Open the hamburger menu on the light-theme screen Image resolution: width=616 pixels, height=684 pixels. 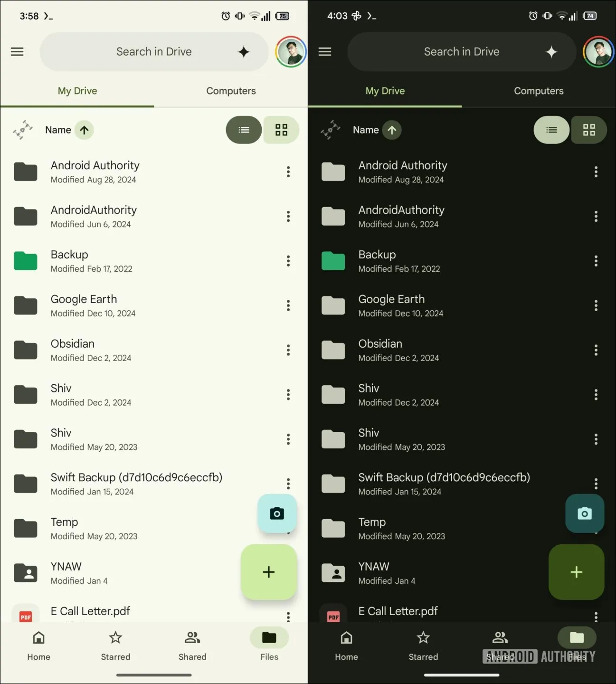click(x=17, y=51)
